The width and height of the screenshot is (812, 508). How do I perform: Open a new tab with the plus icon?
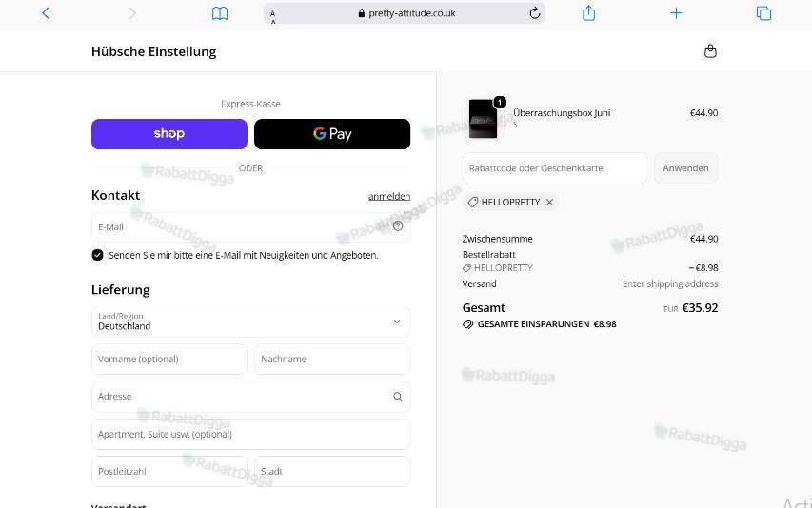[676, 13]
